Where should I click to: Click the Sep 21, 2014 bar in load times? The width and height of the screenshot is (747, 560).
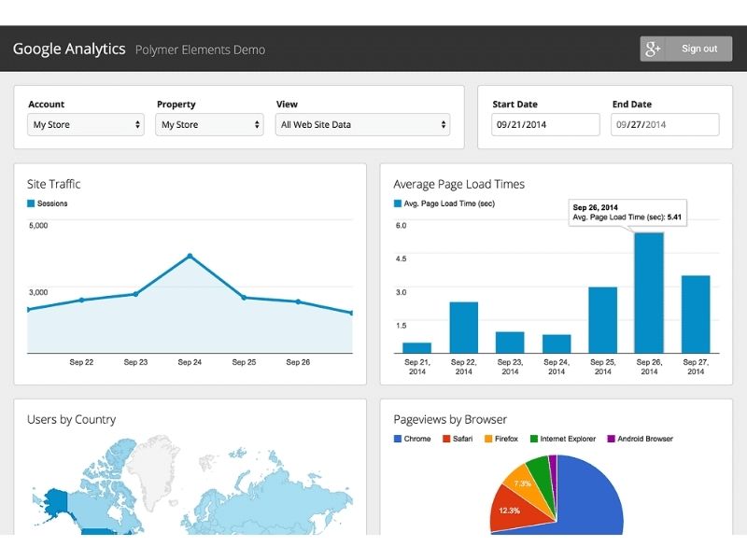click(416, 348)
